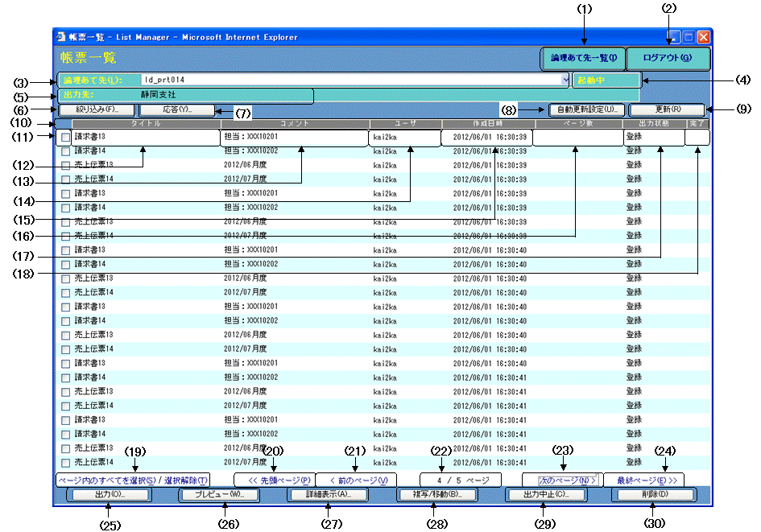This screenshot has height=532, width=761.
Task: Click the ログアウト button
Action: 668,59
